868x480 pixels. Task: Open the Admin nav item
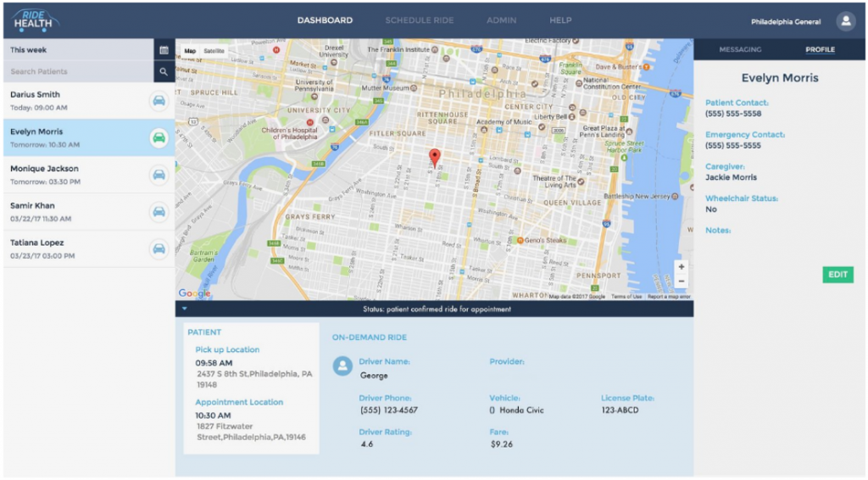[502, 20]
